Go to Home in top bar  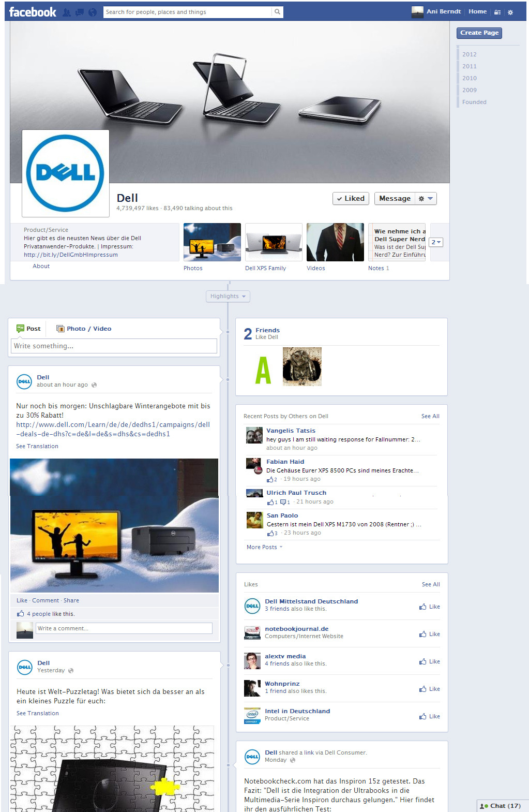point(477,11)
